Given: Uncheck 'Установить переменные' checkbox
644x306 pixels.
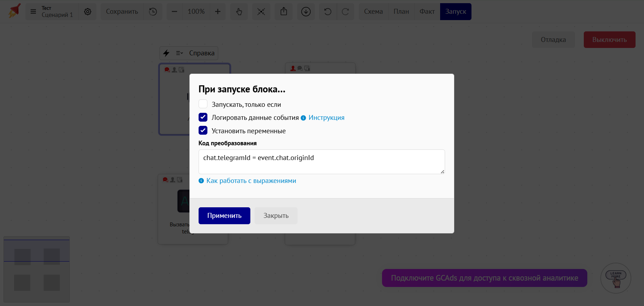Looking at the screenshot, I should tap(203, 130).
